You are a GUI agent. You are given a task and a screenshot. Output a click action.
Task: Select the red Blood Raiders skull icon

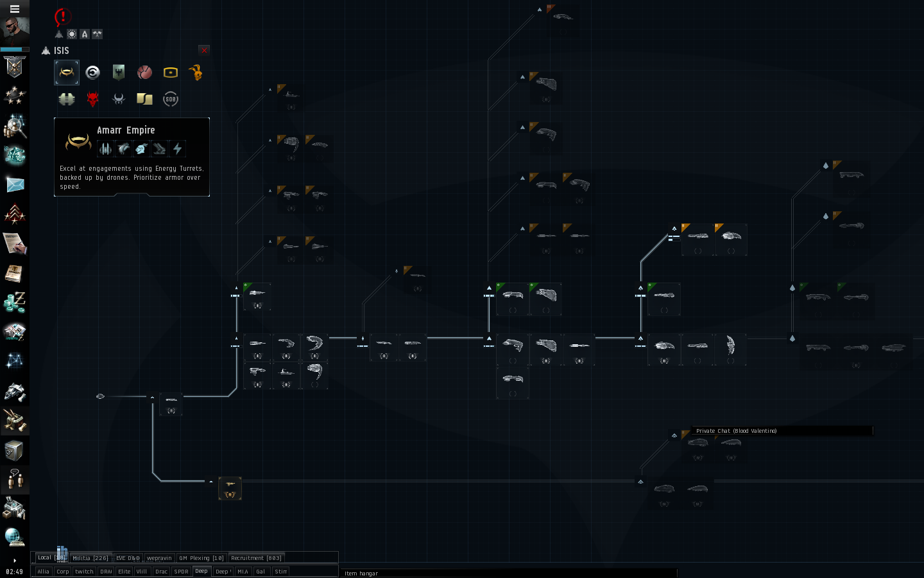pos(92,99)
